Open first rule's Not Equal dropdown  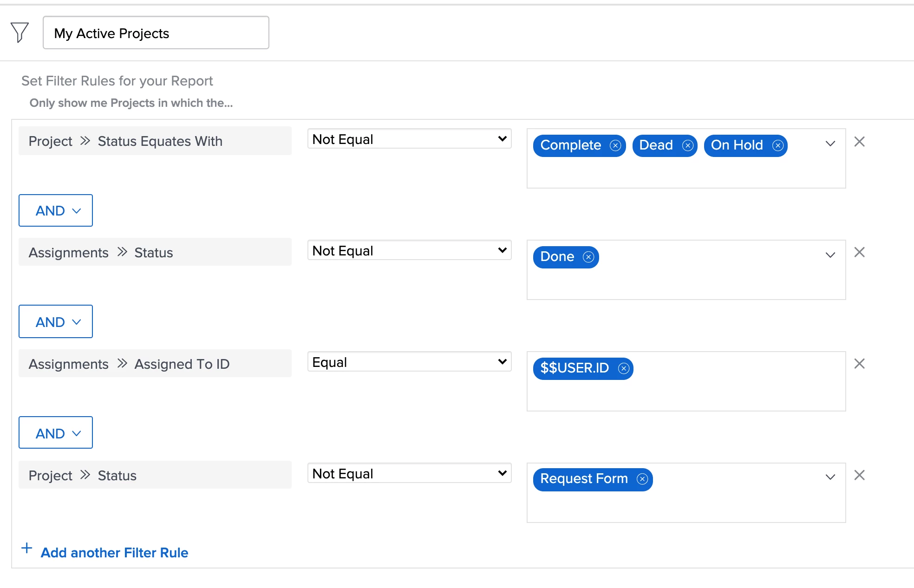(x=409, y=139)
